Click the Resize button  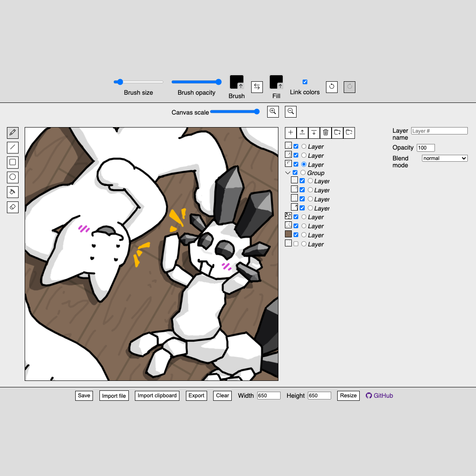tap(348, 396)
